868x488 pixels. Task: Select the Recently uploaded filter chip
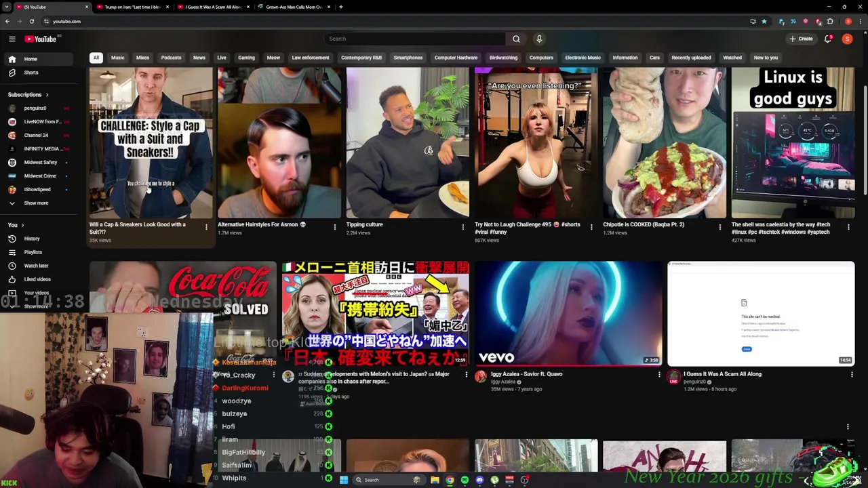coord(691,58)
